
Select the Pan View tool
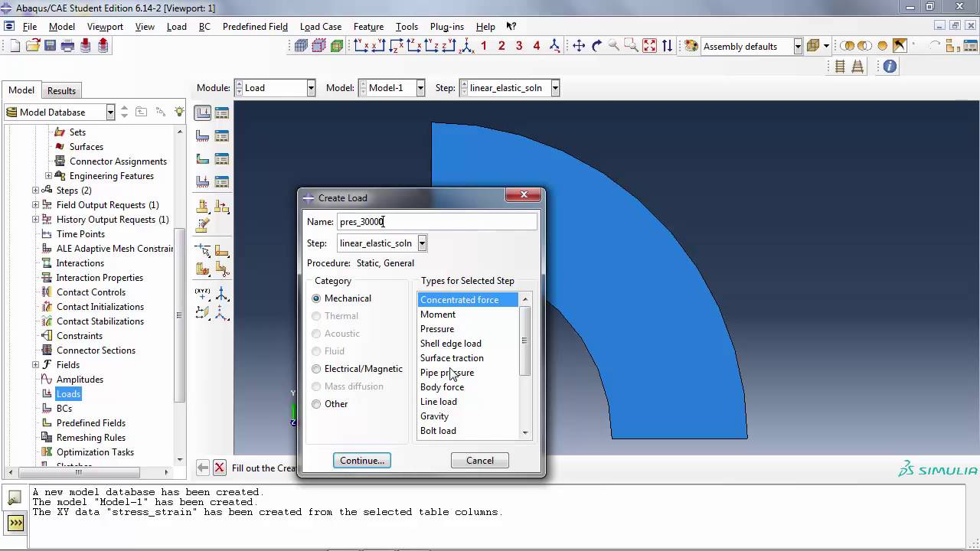click(579, 46)
